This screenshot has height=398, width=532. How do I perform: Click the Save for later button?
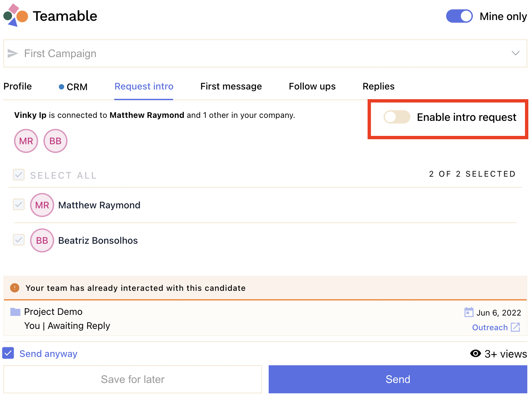pyautogui.click(x=133, y=379)
